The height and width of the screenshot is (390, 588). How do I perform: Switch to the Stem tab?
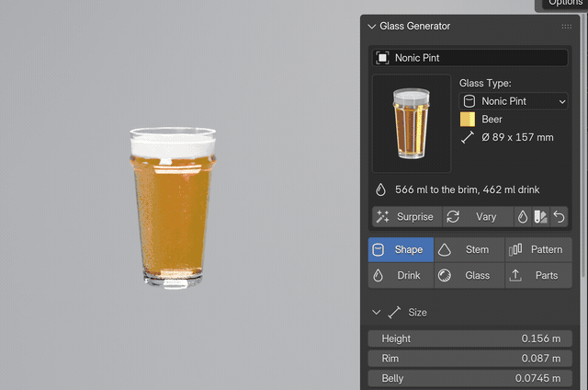(469, 249)
